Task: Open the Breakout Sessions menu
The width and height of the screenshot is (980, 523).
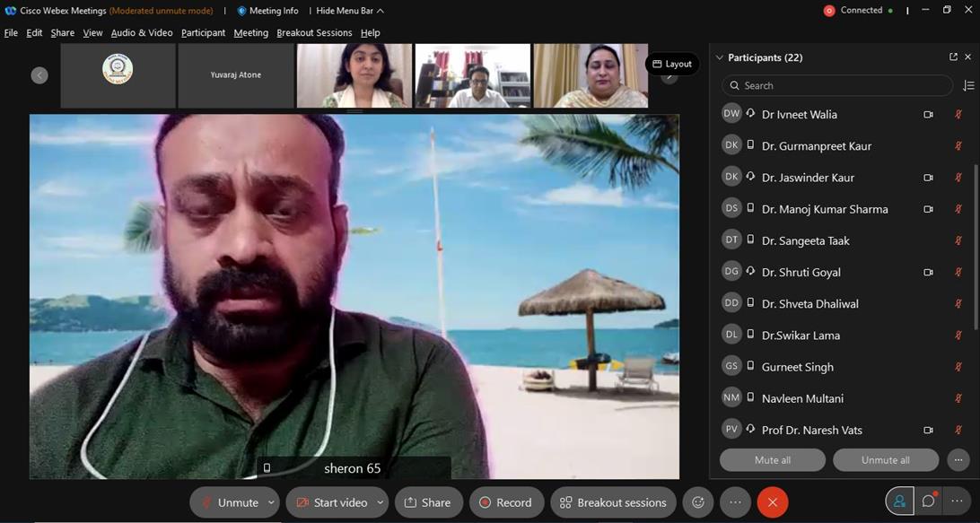Action: pos(314,32)
